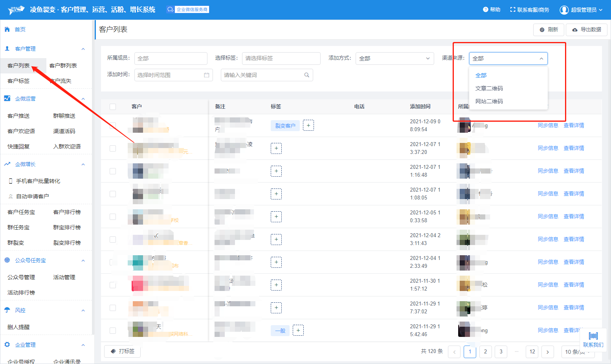Toggle the select-all checkbox in table header
The height and width of the screenshot is (364, 611).
pyautogui.click(x=113, y=107)
